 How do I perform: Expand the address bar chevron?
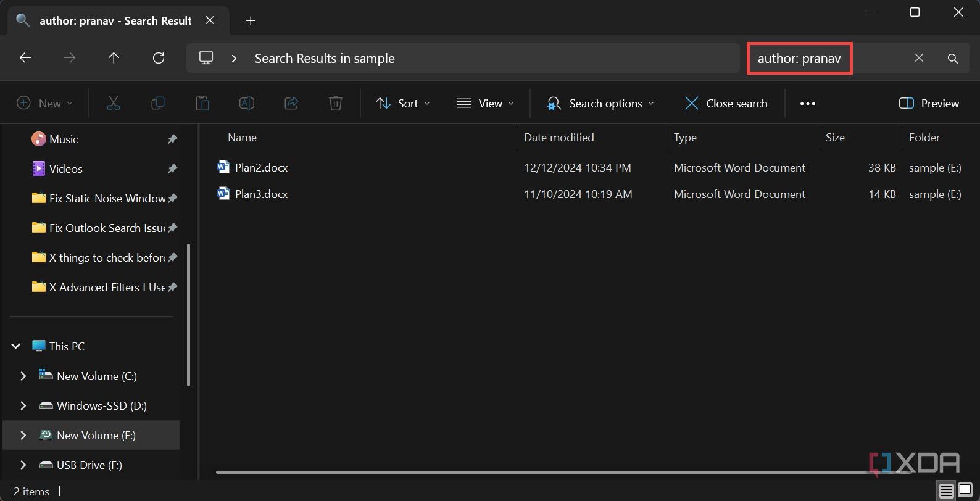coord(234,58)
